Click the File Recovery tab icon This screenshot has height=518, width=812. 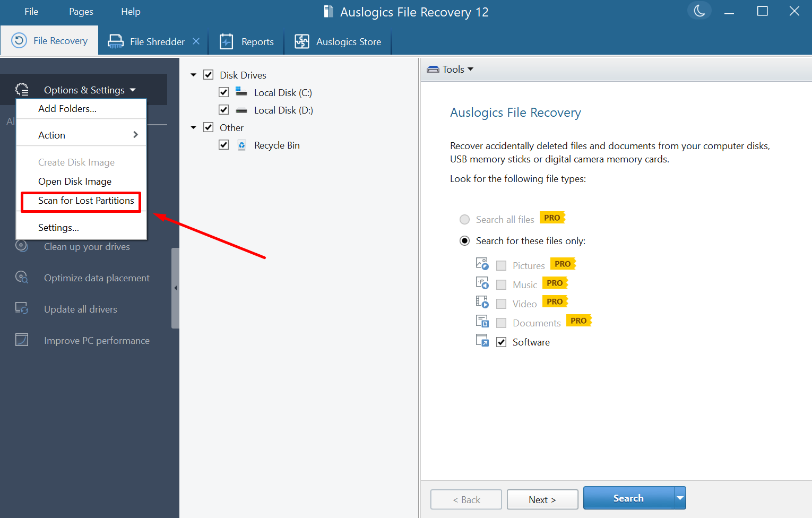19,40
